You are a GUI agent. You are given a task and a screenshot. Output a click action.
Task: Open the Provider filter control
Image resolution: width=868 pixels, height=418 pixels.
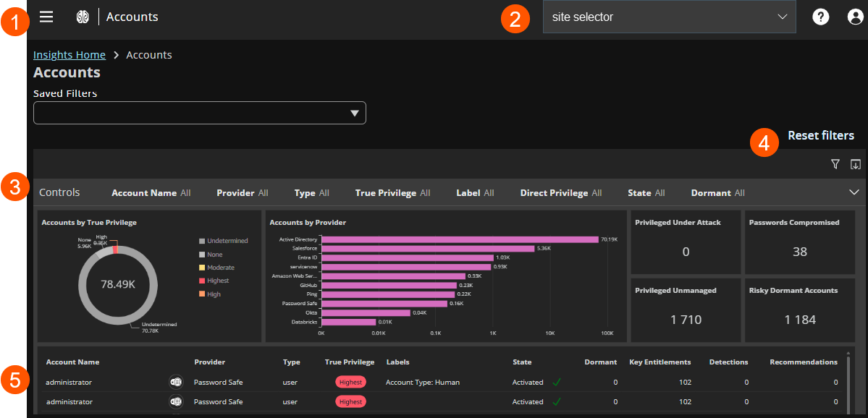pos(243,193)
